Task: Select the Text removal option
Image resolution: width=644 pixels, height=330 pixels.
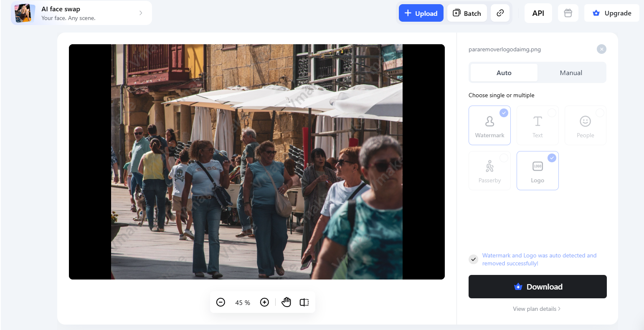Action: (x=538, y=125)
